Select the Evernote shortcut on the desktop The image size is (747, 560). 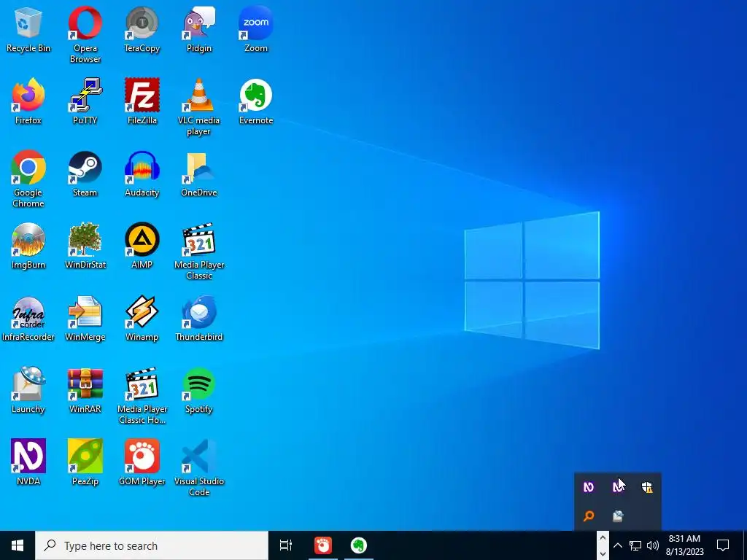[x=256, y=101]
